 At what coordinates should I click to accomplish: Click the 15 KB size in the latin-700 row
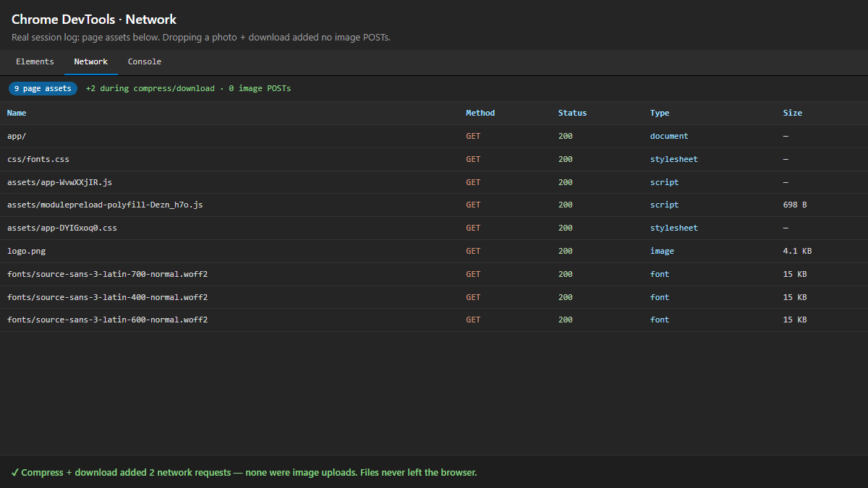795,274
